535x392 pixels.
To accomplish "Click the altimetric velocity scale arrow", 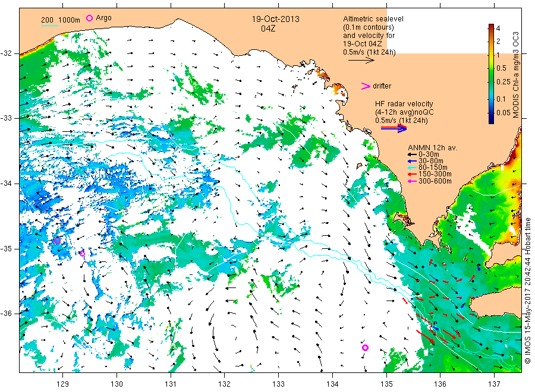I will tap(361, 61).
